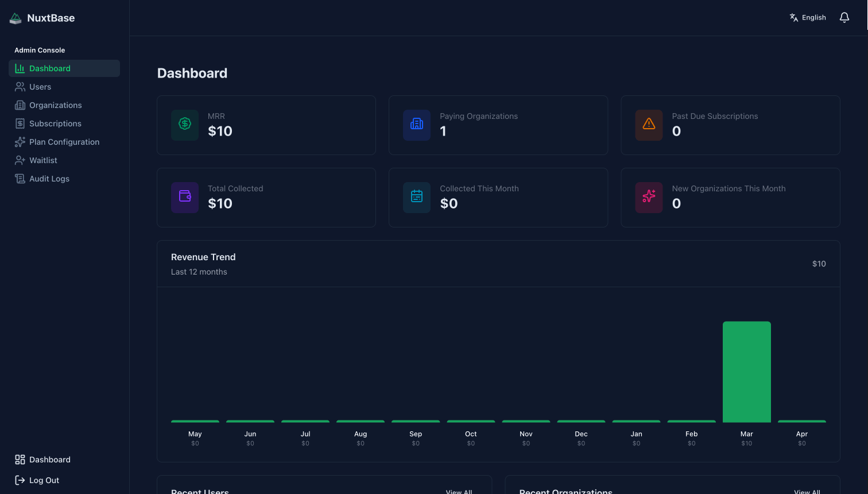Click the notification bell icon
Screen dimensions: 868x494
pos(844,17)
